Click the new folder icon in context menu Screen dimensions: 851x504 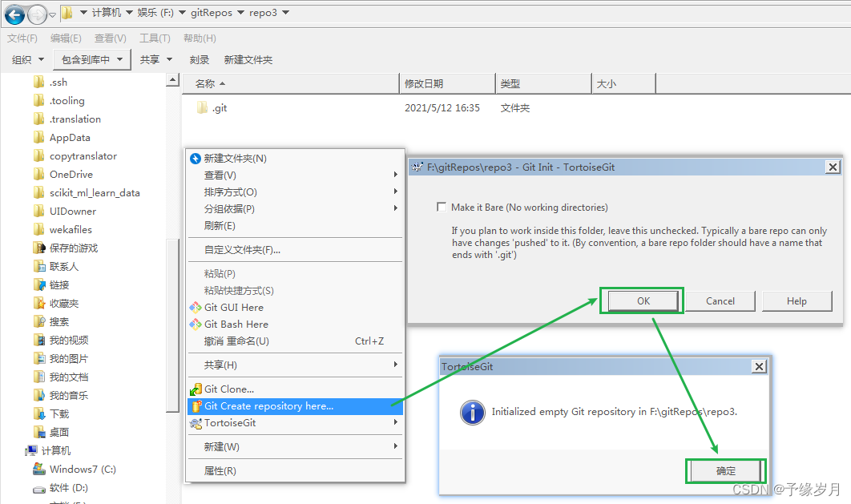point(196,159)
